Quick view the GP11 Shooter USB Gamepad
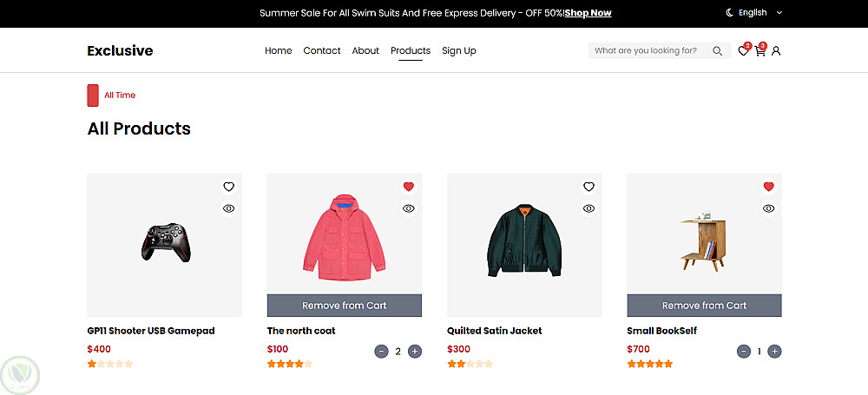868x395 pixels. (x=228, y=208)
